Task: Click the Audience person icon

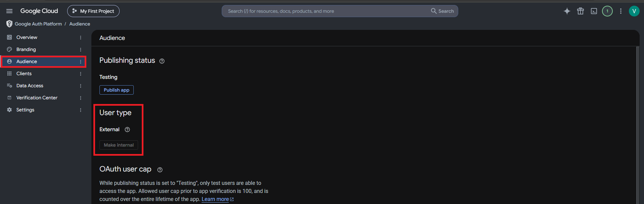Action: [9, 61]
